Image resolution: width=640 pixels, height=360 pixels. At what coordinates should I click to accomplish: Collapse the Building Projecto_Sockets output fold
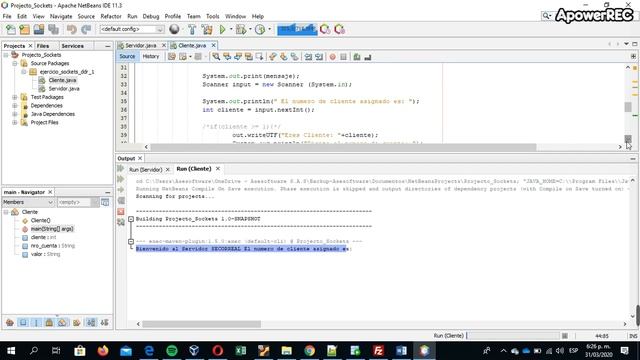[x=131, y=219]
